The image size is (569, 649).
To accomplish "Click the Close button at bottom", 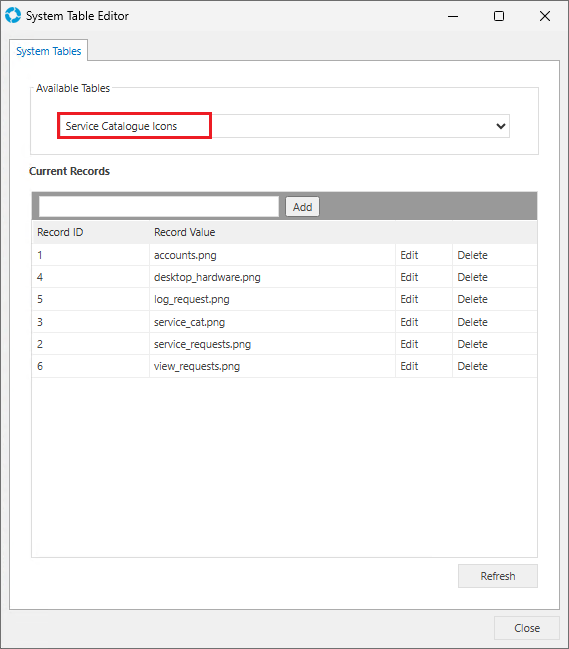I will click(527, 628).
